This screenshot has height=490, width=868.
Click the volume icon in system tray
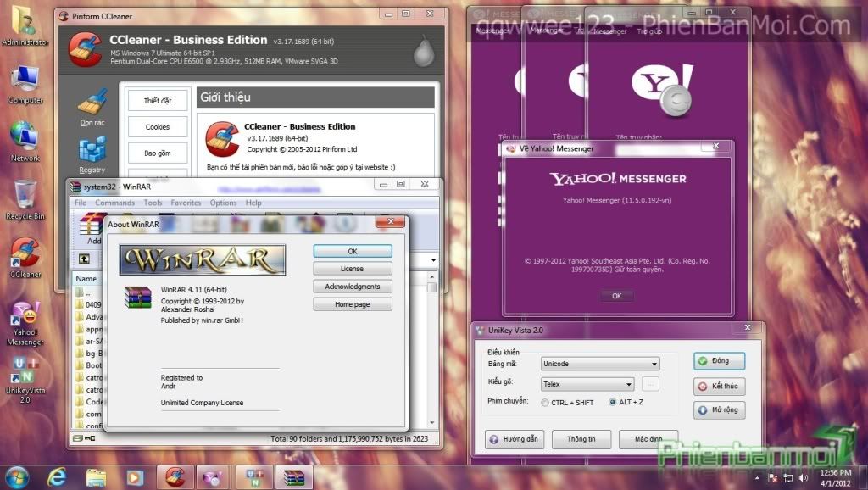coord(804,478)
